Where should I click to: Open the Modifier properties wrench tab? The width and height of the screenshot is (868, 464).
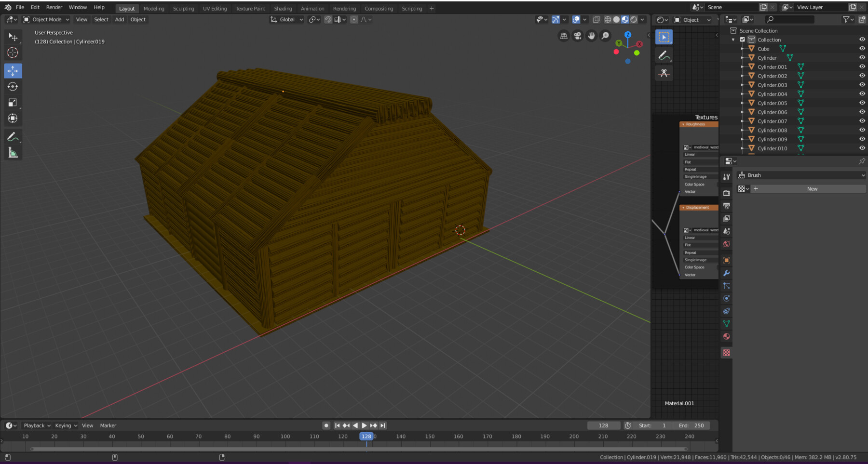(x=726, y=273)
